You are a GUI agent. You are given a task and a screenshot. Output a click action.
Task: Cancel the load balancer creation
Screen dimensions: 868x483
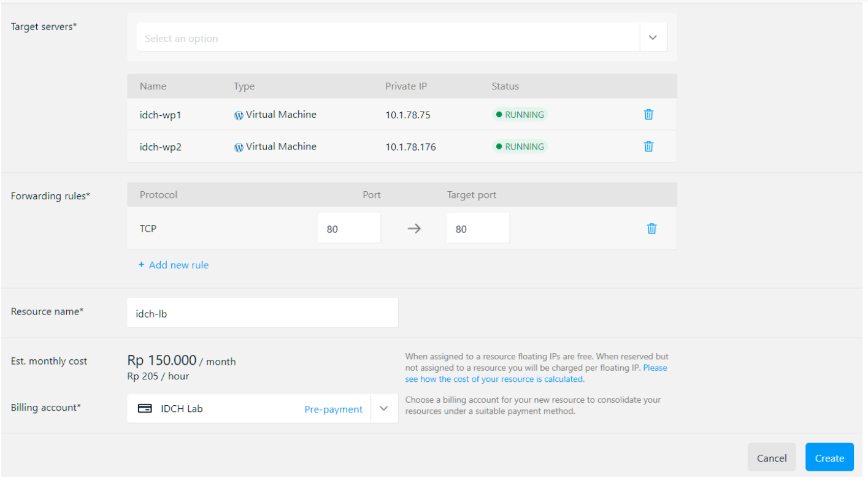771,458
